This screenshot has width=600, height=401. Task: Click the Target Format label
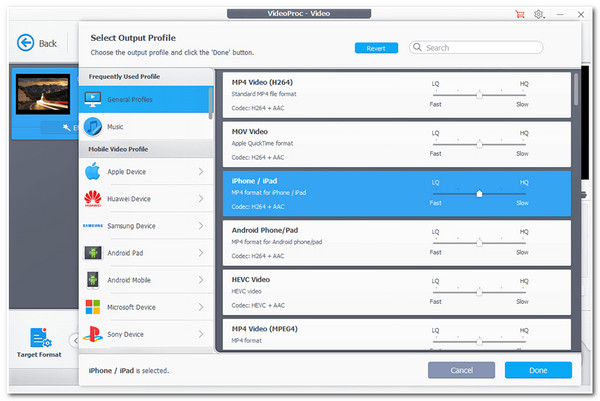point(39,355)
